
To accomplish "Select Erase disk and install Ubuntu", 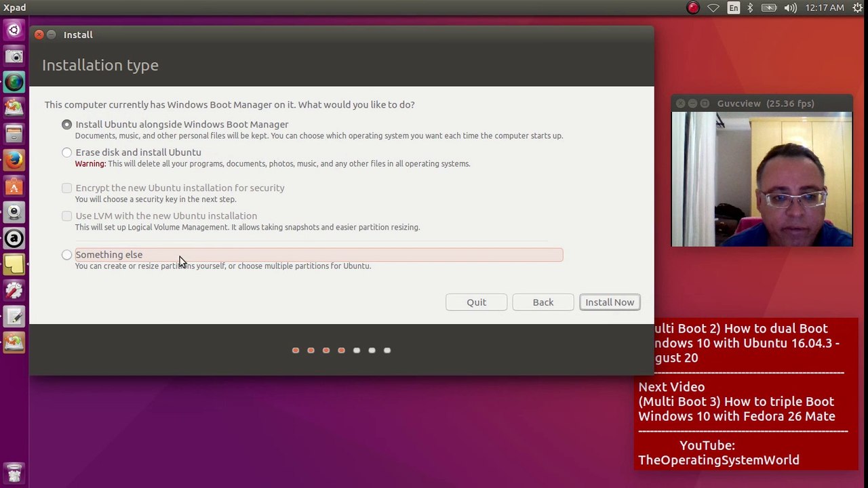I will coord(66,152).
